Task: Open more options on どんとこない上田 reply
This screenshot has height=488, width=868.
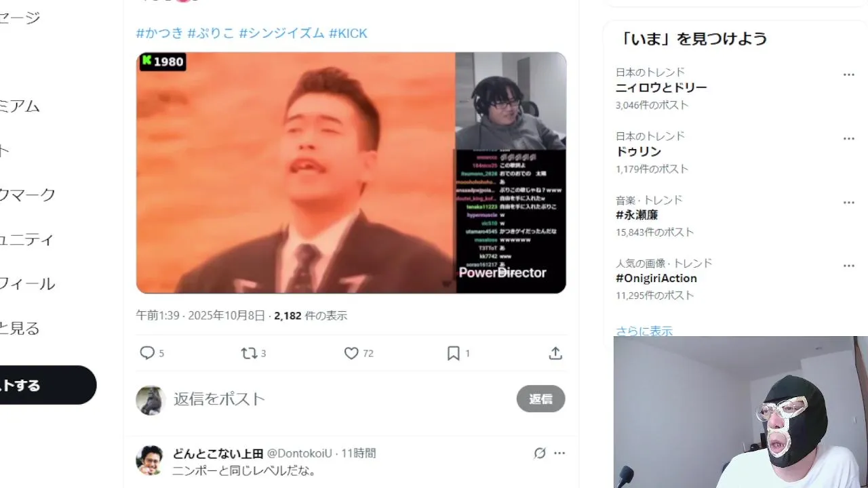Action: (559, 453)
